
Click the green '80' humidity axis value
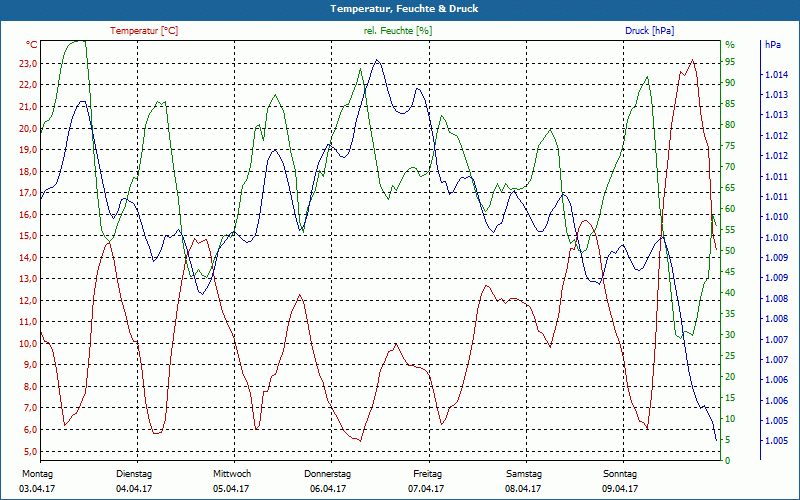[x=730, y=125]
